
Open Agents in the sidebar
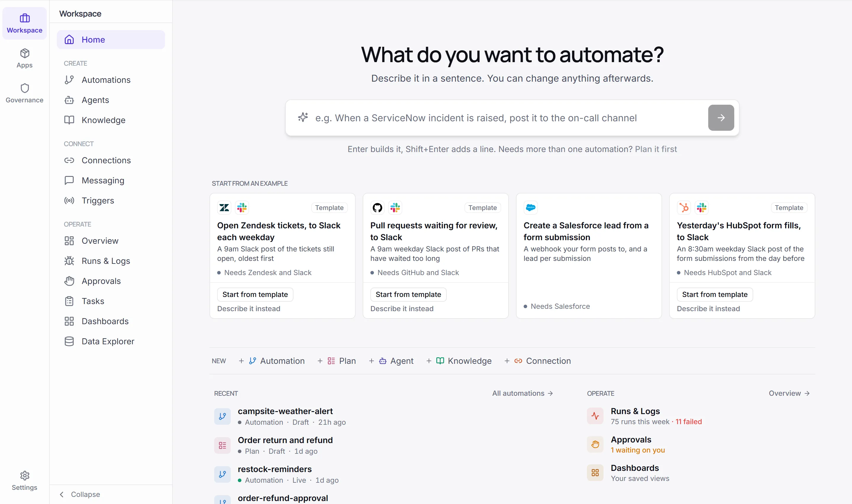click(111, 100)
